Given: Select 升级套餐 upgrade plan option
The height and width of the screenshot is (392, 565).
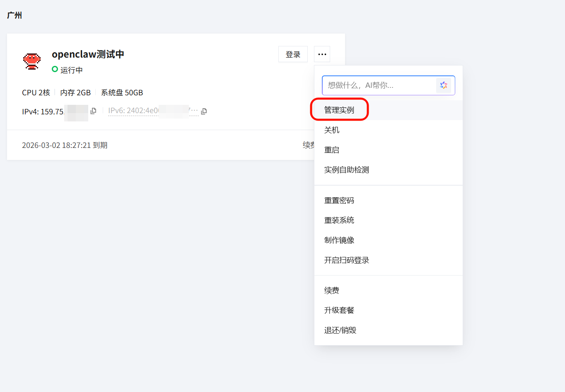Looking at the screenshot, I should click(x=389, y=310).
